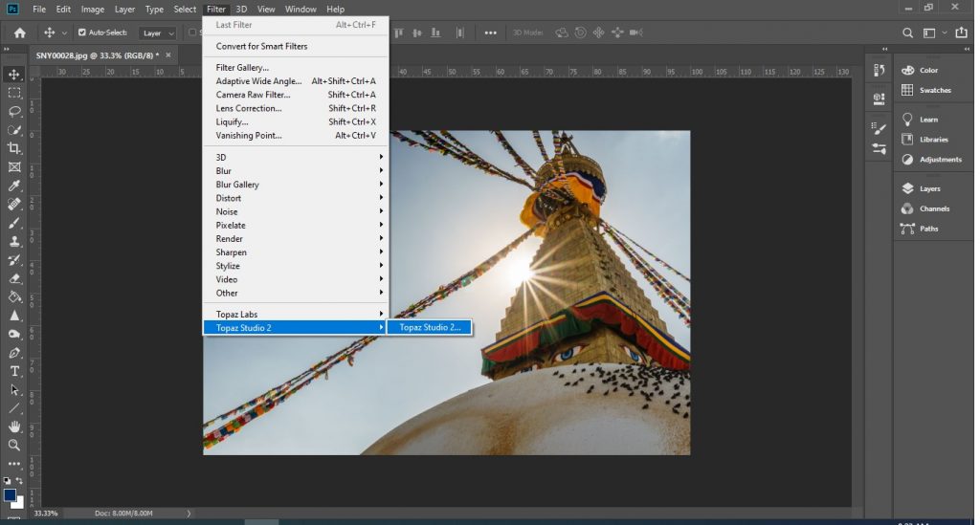Select the Quick Selection tool
Screen dimensions: 980x525
tap(13, 130)
